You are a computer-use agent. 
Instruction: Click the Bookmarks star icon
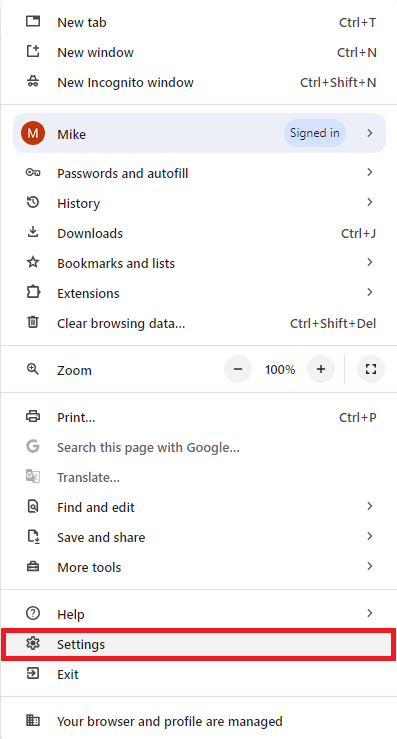pos(33,263)
